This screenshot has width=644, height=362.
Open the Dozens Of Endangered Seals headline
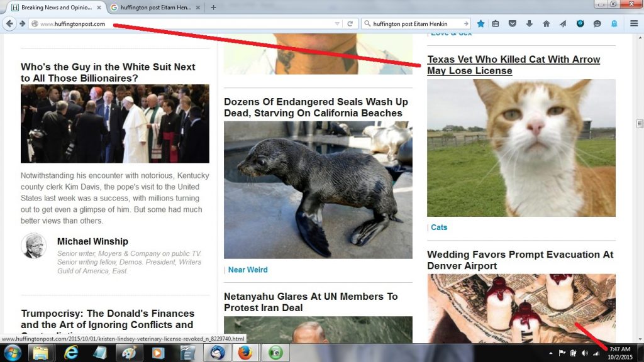tap(316, 107)
